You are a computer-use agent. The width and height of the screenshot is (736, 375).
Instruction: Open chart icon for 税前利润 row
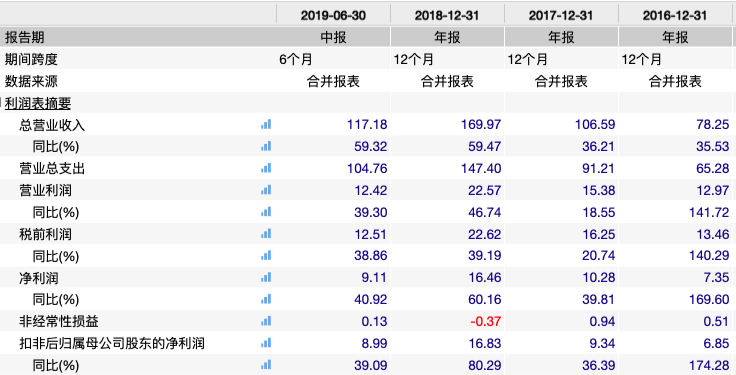[x=266, y=234]
